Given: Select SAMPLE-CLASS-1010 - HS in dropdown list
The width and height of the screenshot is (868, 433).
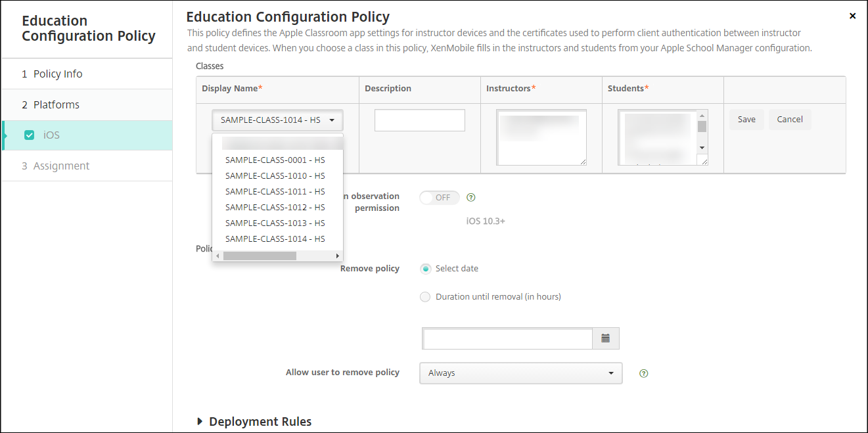Looking at the screenshot, I should pos(275,175).
